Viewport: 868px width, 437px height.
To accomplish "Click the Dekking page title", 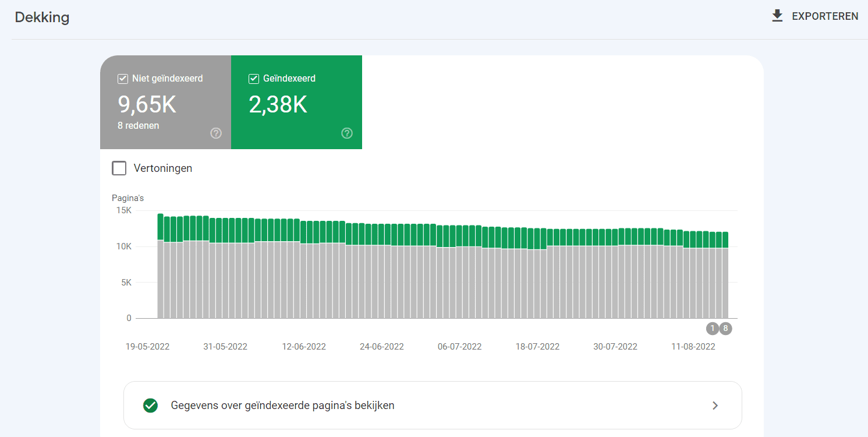I will pos(42,17).
